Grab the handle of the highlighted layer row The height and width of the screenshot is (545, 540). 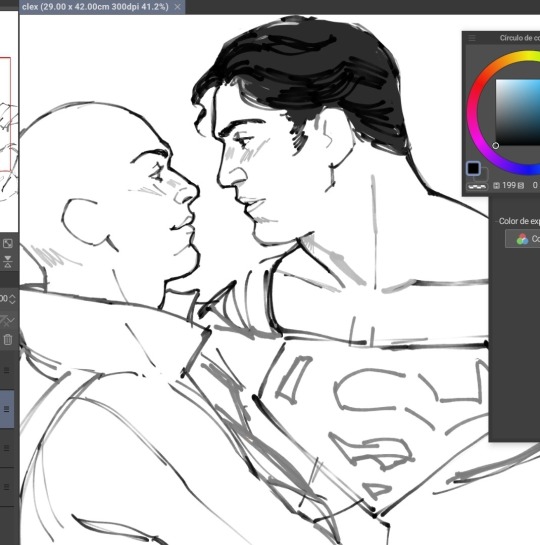[x=7, y=409]
